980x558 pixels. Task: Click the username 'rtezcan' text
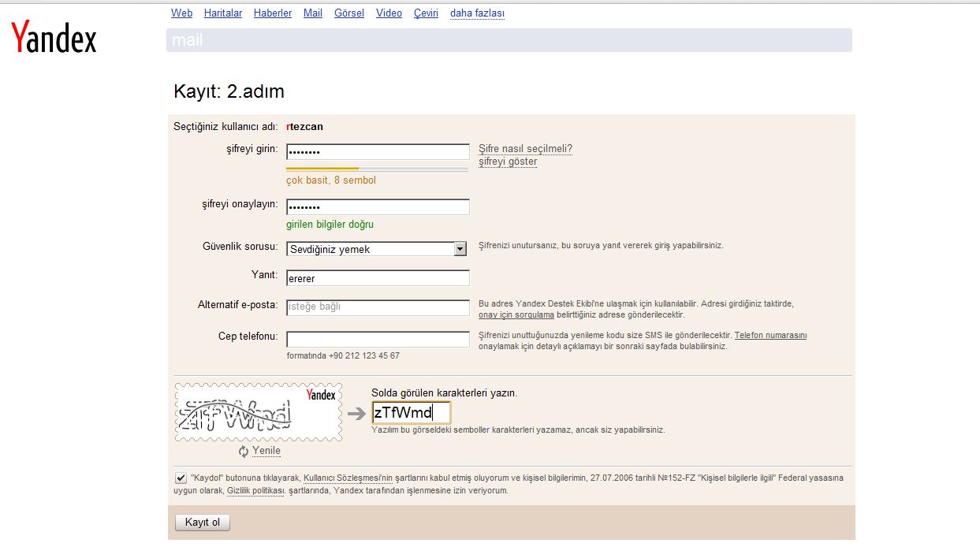[x=304, y=126]
